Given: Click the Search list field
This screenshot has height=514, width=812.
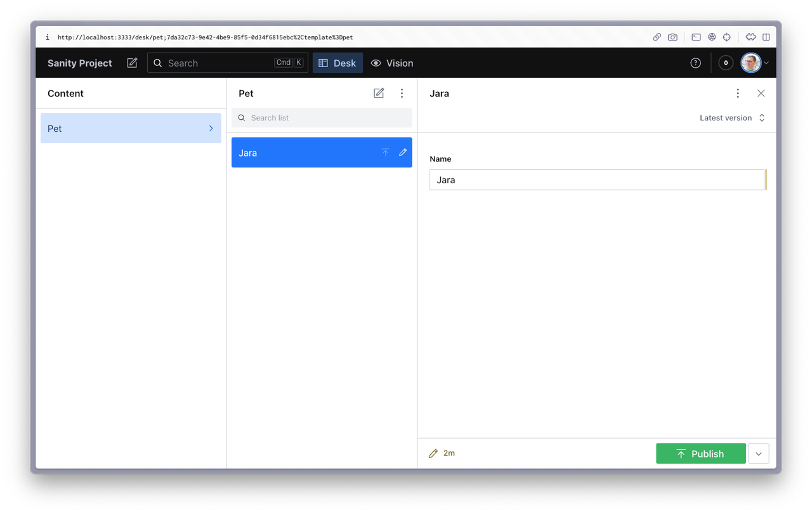Looking at the screenshot, I should point(322,118).
